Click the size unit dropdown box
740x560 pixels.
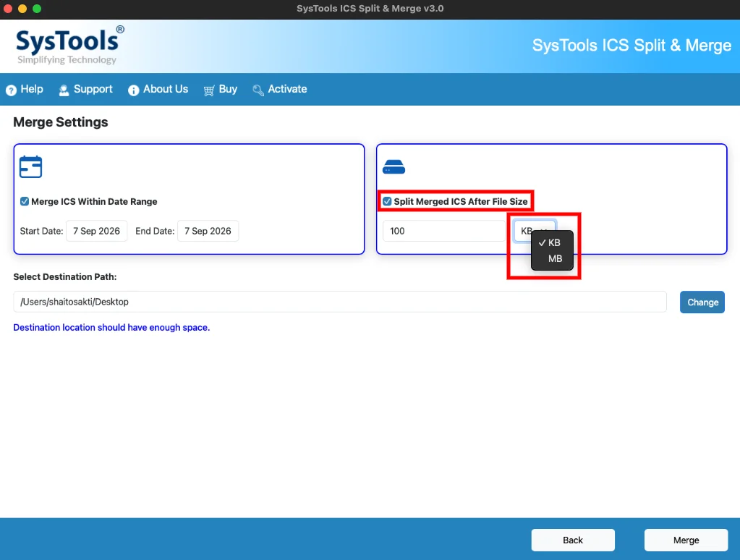(x=535, y=231)
